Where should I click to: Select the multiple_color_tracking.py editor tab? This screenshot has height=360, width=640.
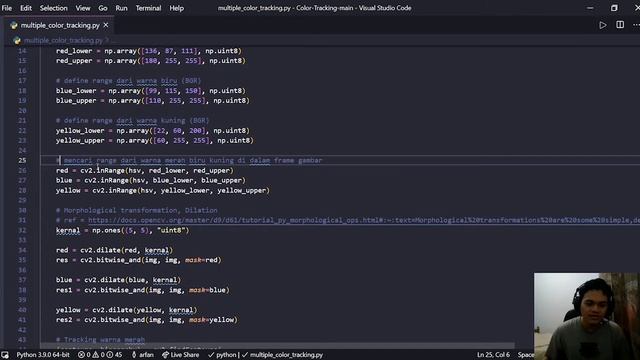pos(60,25)
